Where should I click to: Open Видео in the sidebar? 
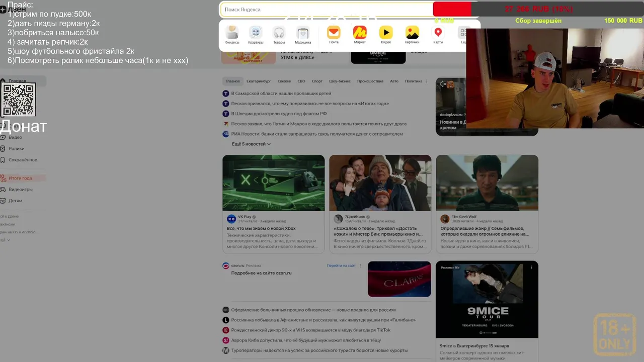pyautogui.click(x=15, y=137)
